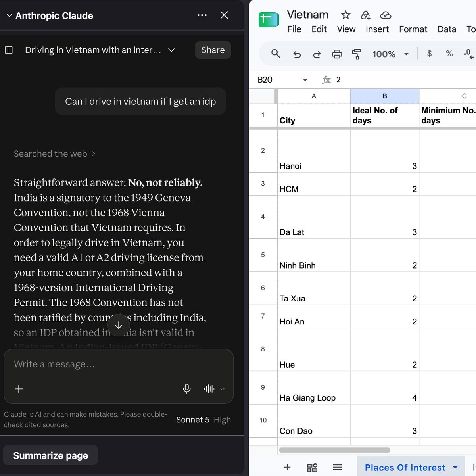Open the conversation title dropdown
This screenshot has width=476, height=476.
171,50
